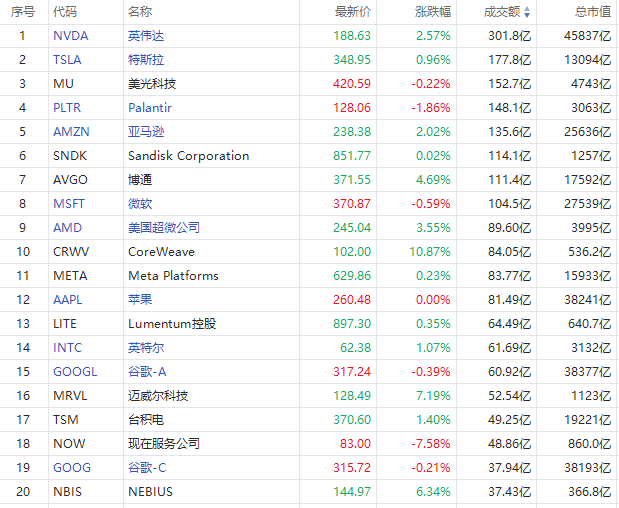The height and width of the screenshot is (508, 619).
Task: Click the CoreWeave row name
Action: pyautogui.click(x=161, y=251)
